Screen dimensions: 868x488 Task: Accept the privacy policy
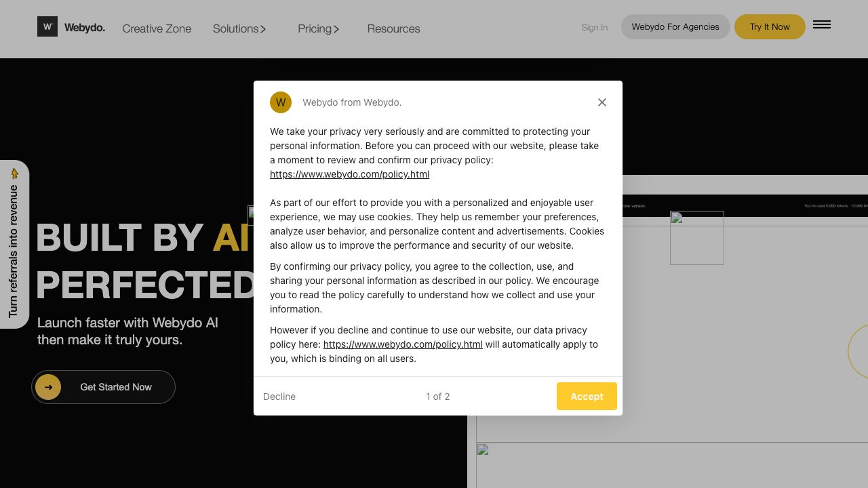587,396
